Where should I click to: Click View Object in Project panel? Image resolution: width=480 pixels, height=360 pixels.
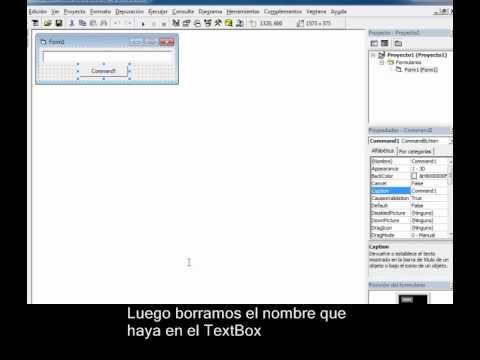pyautogui.click(x=385, y=43)
